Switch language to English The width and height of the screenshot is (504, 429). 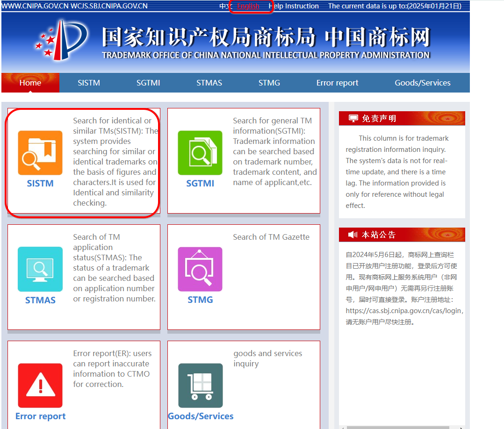tap(248, 6)
